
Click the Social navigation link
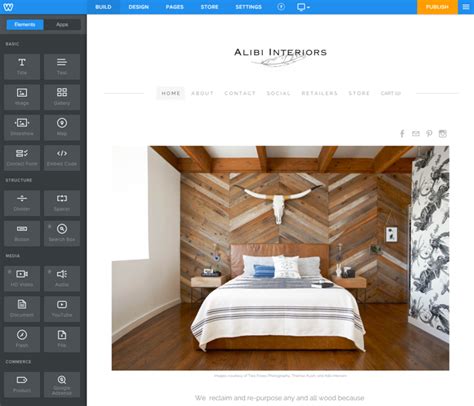tap(279, 93)
